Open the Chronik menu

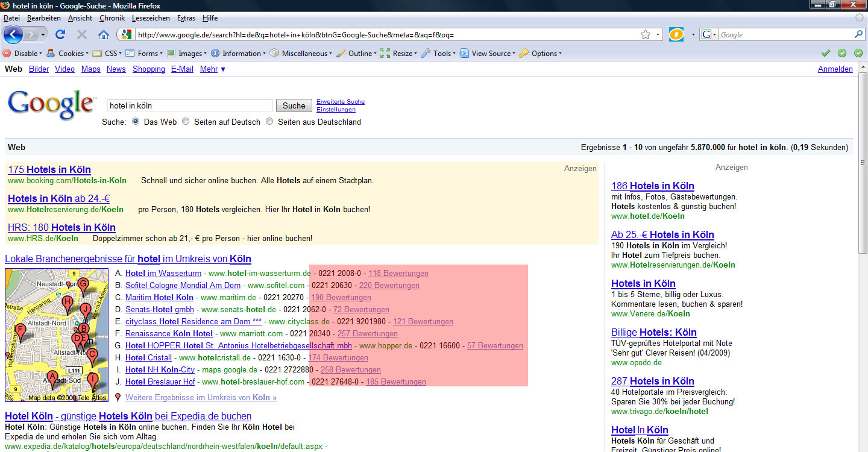(112, 18)
